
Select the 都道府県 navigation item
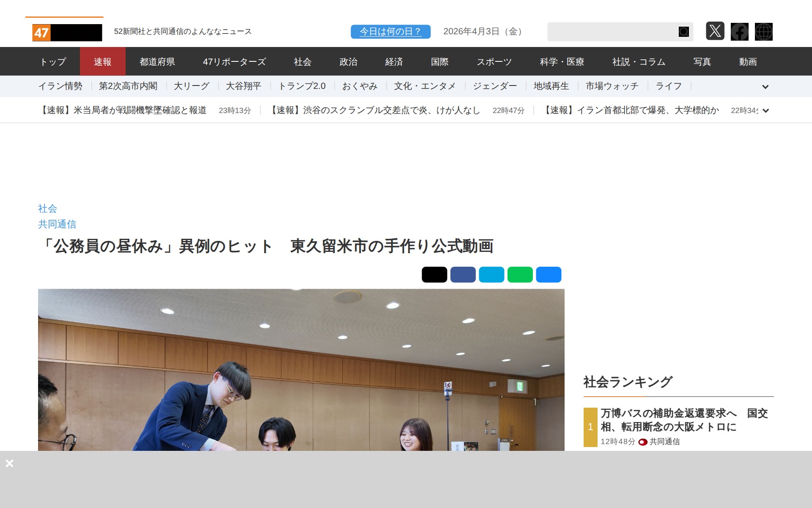[157, 62]
